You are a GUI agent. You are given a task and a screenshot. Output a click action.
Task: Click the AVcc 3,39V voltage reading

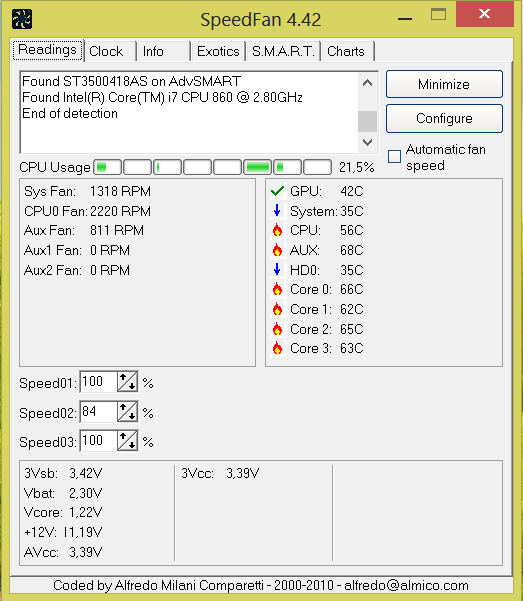[x=63, y=552]
